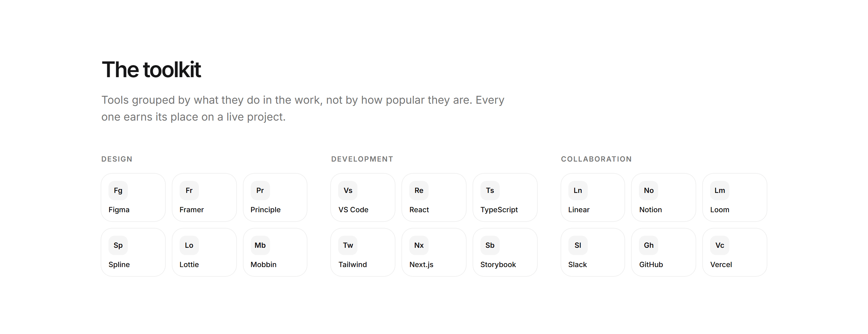Click the Sb icon badge for Storybook
Screen dimensions: 868x334
click(490, 245)
